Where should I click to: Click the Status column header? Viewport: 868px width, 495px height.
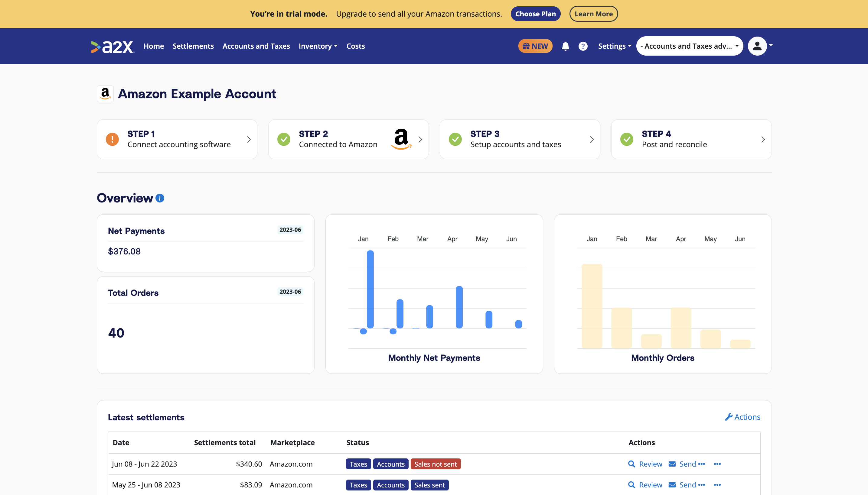(x=357, y=443)
